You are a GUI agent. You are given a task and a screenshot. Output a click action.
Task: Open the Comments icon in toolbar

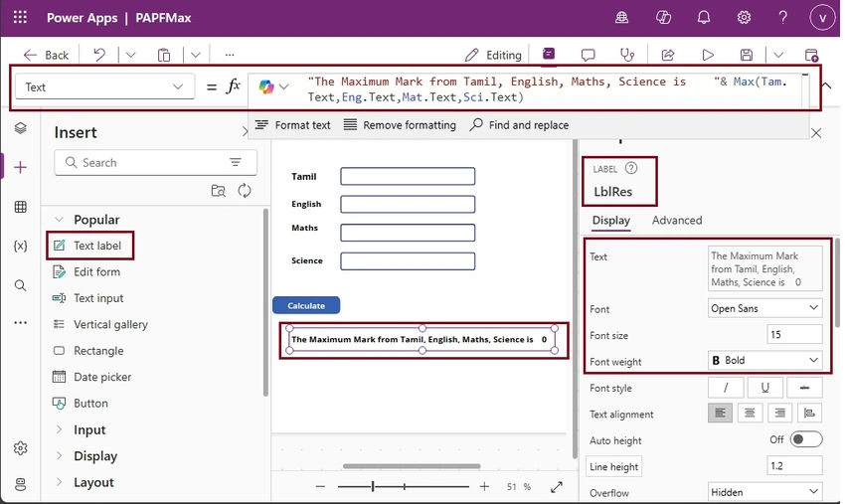(588, 55)
